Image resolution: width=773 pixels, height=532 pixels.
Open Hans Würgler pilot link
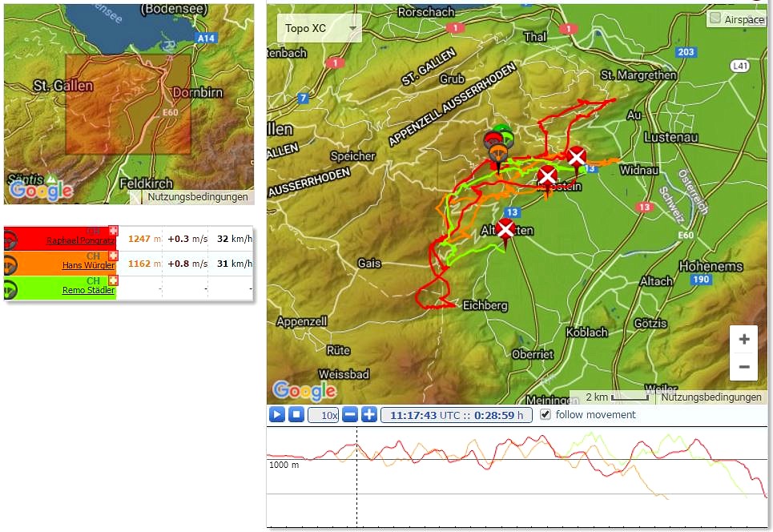(x=88, y=265)
